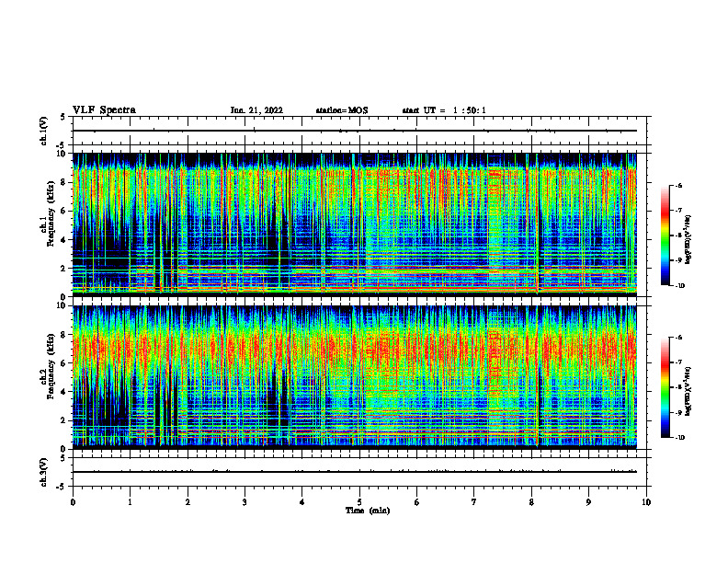Click the "start UT = 1:50:1" header text
Viewport: 728px width, 563px height.
coord(444,110)
